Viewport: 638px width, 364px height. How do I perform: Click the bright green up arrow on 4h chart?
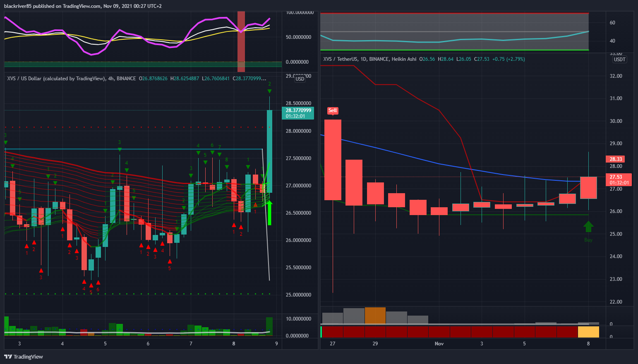tap(269, 213)
